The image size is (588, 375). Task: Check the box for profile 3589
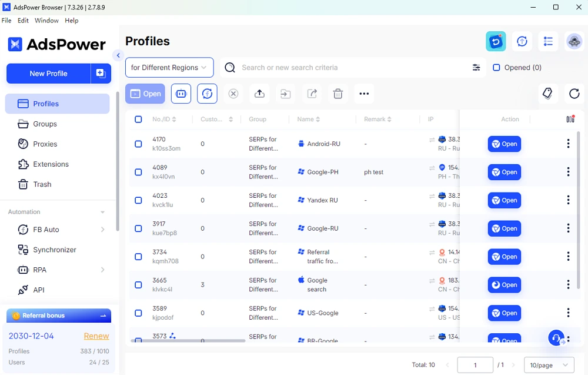[138, 313]
